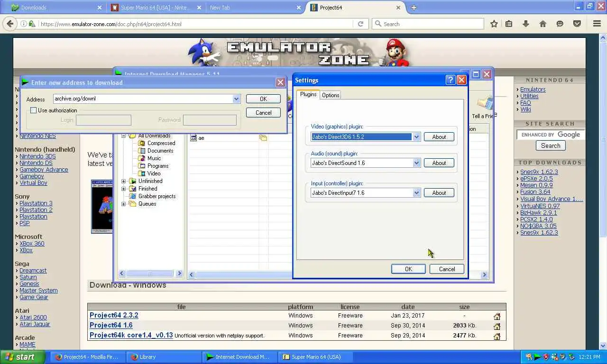Open the Video (graphics) plugin dropdown
The image size is (607, 364).
(416, 137)
